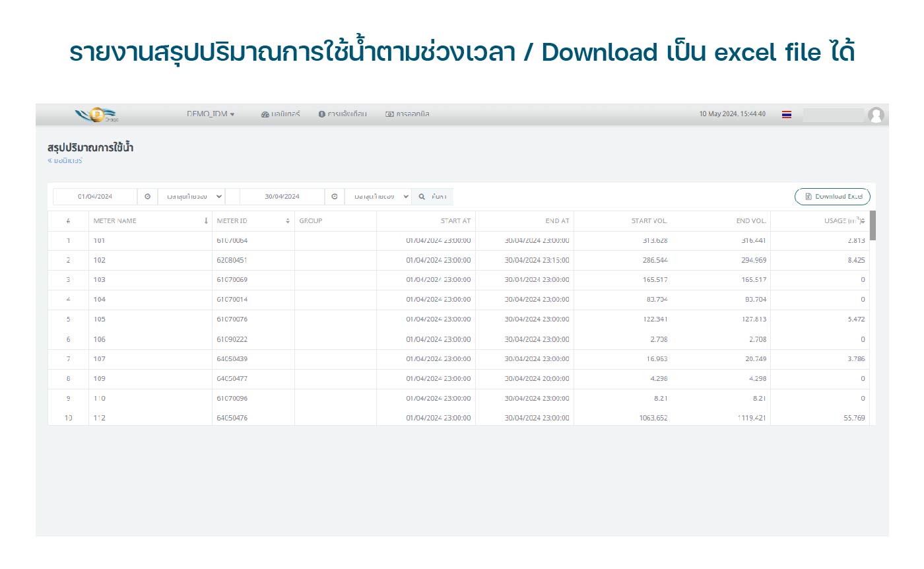Click the Drago logo in the navbar
924x569 pixels.
click(96, 114)
